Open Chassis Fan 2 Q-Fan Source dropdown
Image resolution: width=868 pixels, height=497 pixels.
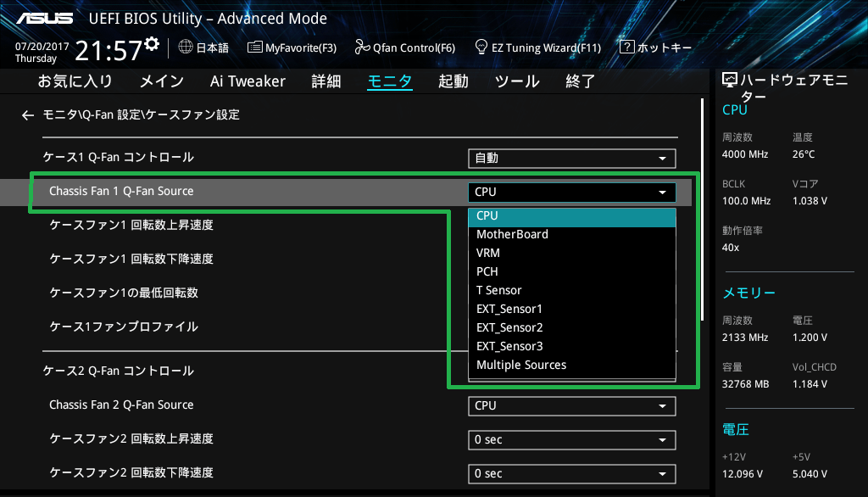tap(572, 406)
